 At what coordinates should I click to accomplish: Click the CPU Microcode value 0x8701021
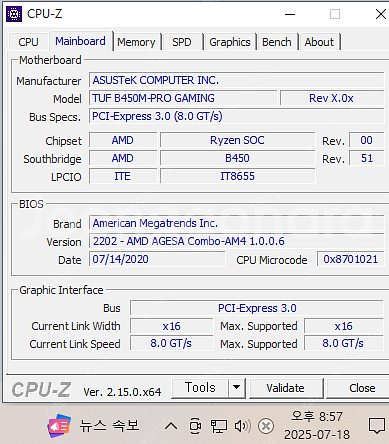pos(351,259)
